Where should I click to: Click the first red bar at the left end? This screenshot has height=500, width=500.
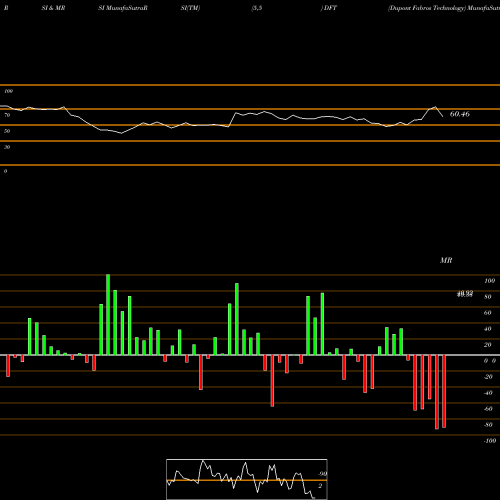[x=8, y=366]
